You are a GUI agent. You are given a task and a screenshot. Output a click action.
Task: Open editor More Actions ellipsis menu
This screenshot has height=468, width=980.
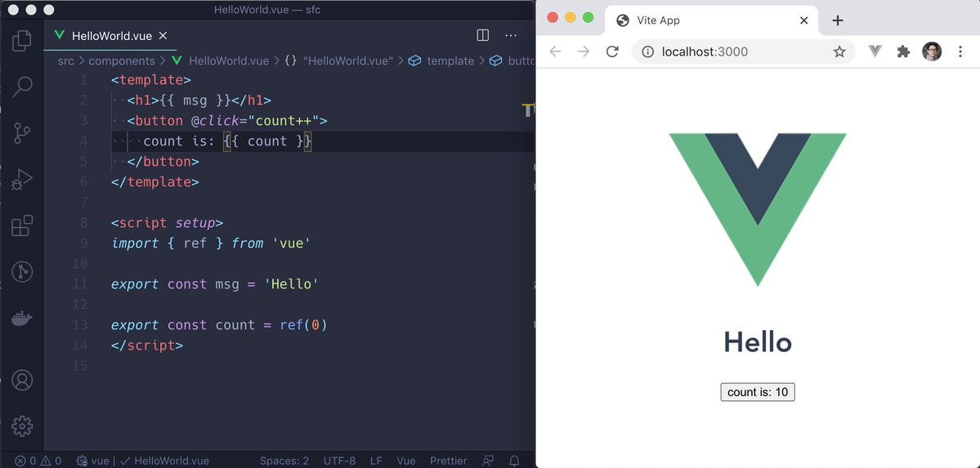(511, 36)
